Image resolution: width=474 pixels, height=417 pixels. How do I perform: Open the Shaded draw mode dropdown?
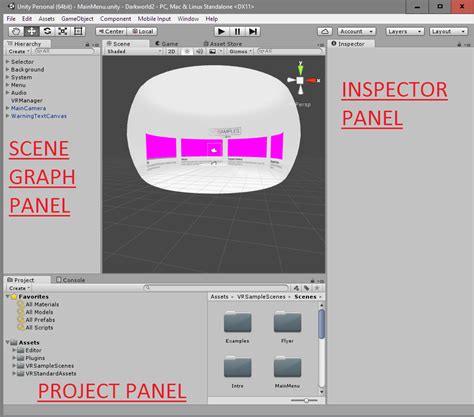point(133,51)
